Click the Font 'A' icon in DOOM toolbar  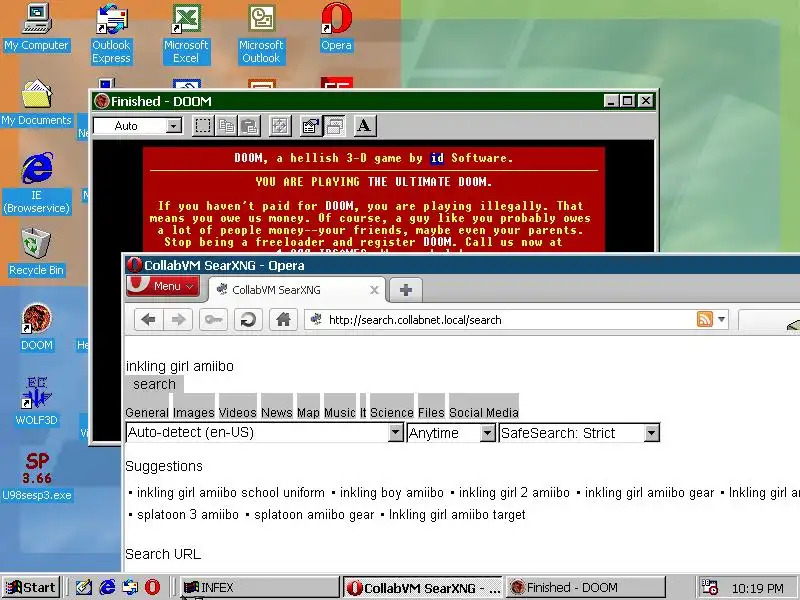tap(364, 126)
